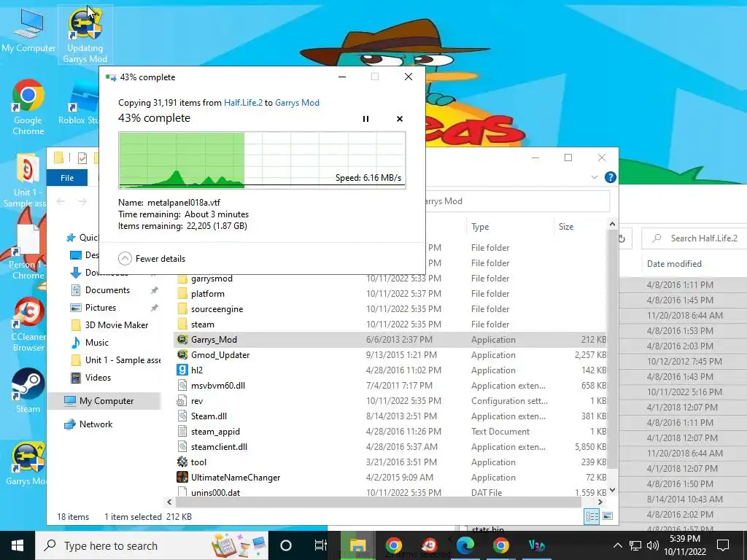Switch to large icons view button
This screenshot has width=747, height=560.
click(x=608, y=516)
